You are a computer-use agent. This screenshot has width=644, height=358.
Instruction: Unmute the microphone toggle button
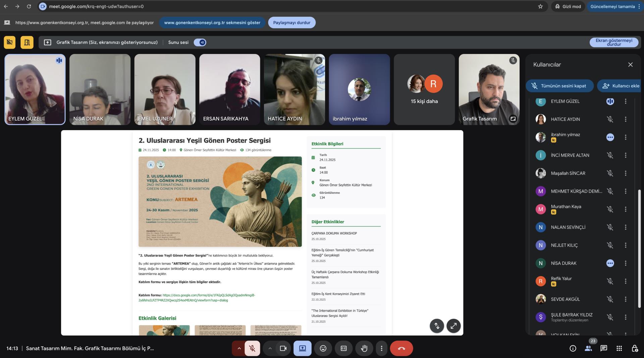click(252, 348)
